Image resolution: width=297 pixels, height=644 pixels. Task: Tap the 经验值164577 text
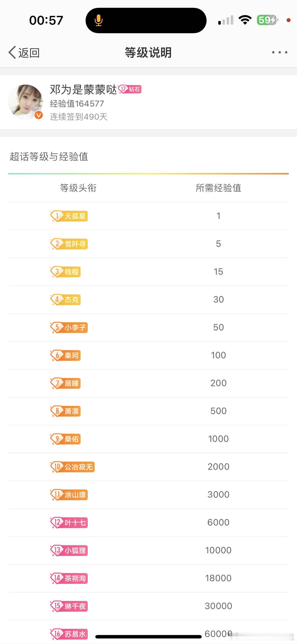77,103
